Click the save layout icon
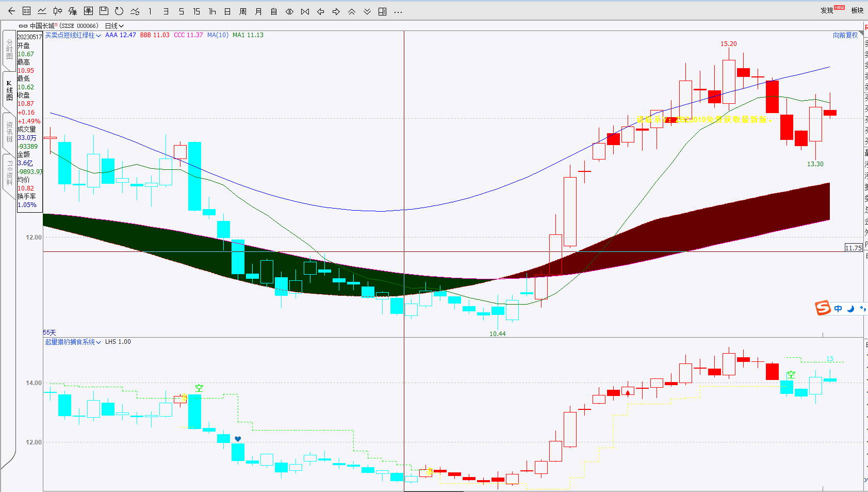 pyautogui.click(x=104, y=11)
